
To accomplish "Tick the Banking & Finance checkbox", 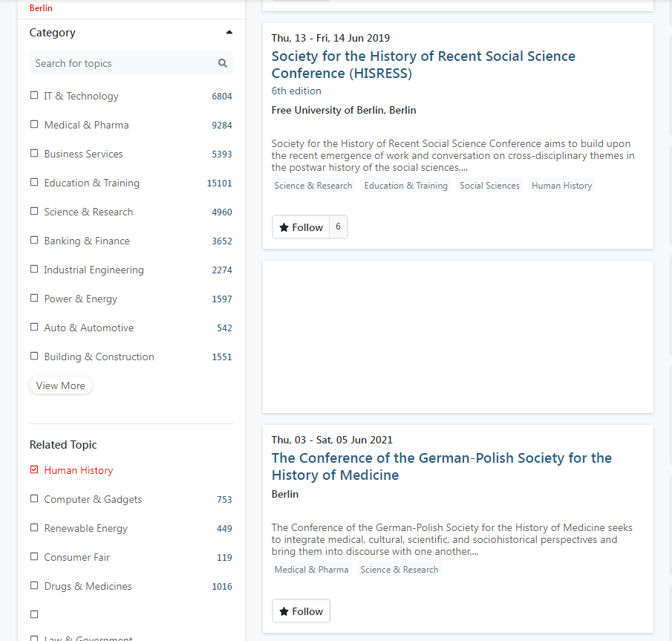I will pos(34,240).
